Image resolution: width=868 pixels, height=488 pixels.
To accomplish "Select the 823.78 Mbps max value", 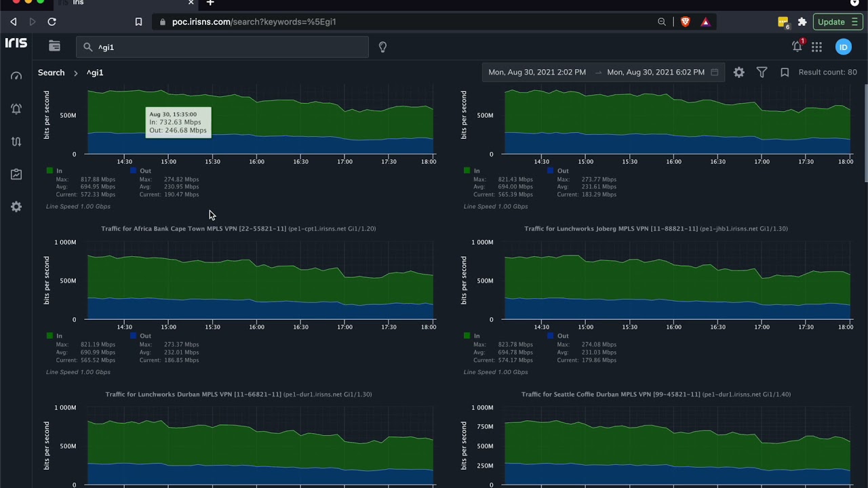I will click(x=515, y=344).
